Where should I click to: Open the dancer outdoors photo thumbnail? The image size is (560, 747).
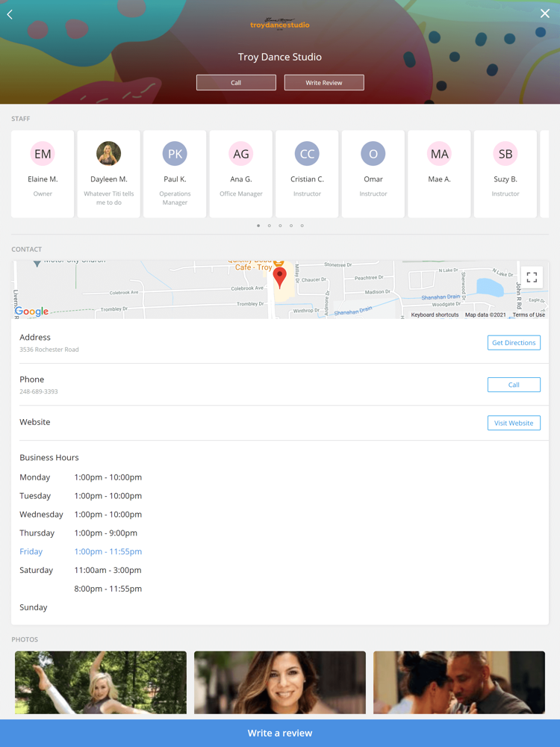(101, 682)
